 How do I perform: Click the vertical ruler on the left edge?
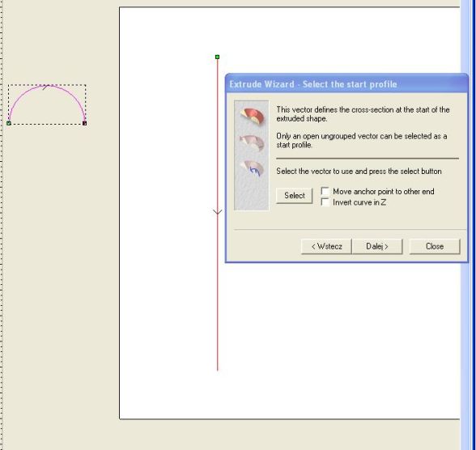coord(2,224)
